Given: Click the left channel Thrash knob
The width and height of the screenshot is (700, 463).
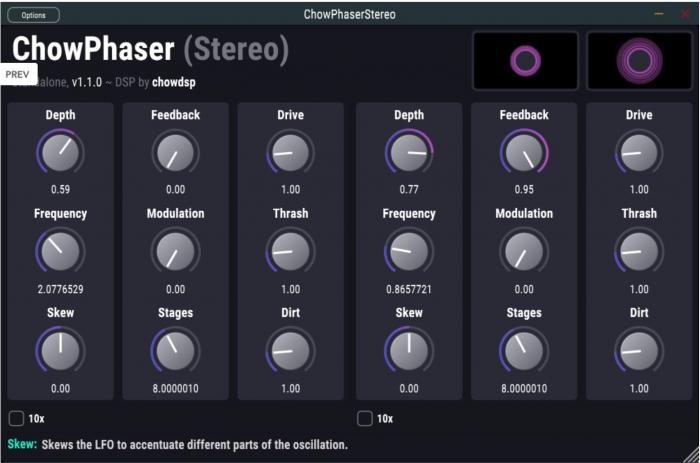Looking at the screenshot, I should point(290,251).
